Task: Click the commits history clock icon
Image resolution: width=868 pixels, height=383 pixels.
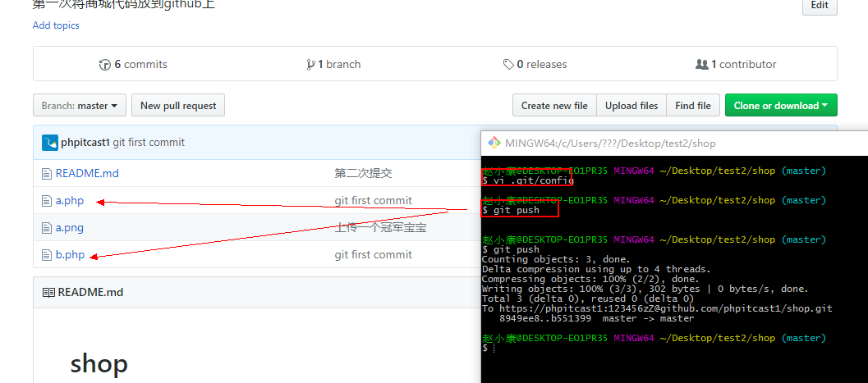Action: 104,65
